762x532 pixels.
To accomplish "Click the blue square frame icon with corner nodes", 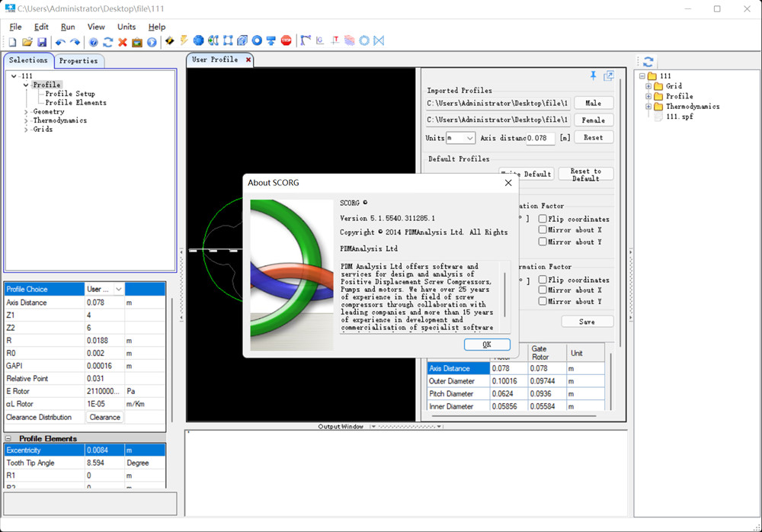I will tap(228, 41).
